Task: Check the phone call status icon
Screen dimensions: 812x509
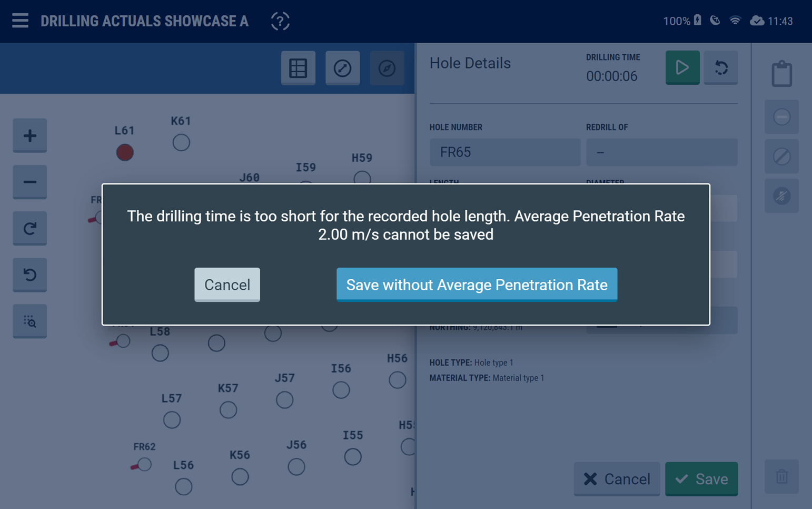Action: point(715,21)
